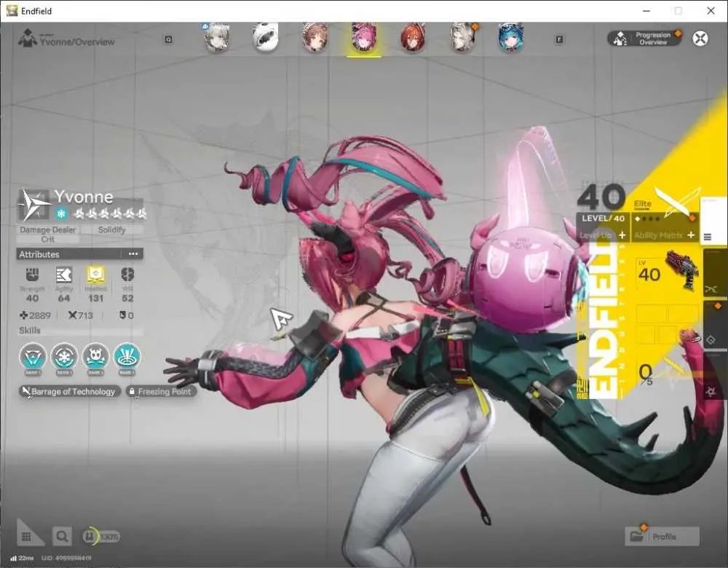This screenshot has height=568, width=728.
Task: Click the locked Freezing Point talent
Action: [x=161, y=392]
